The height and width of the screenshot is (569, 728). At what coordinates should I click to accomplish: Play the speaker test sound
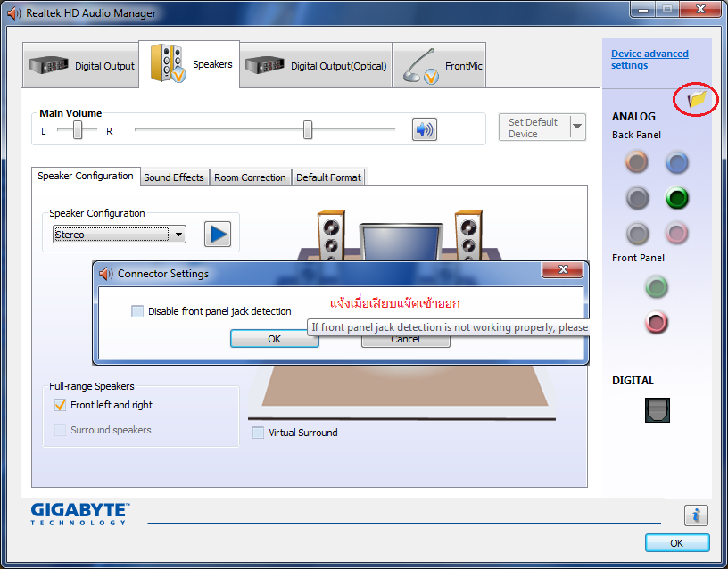tap(218, 234)
